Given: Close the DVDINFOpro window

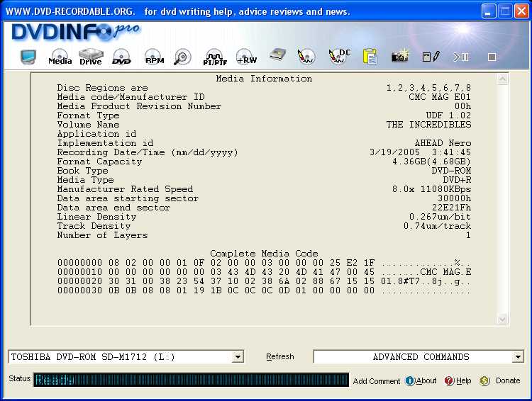Looking at the screenshot, I should tap(521, 11).
